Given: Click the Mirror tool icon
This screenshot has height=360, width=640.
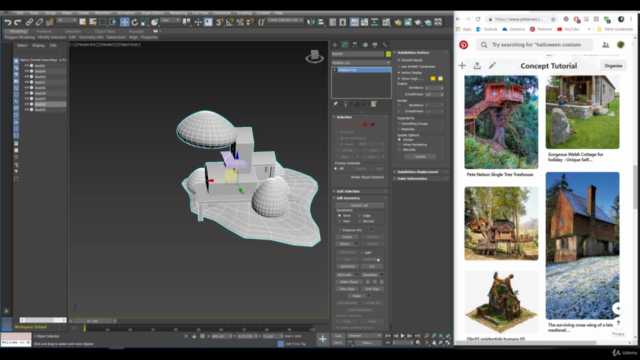Looking at the screenshot, I should pos(311,22).
